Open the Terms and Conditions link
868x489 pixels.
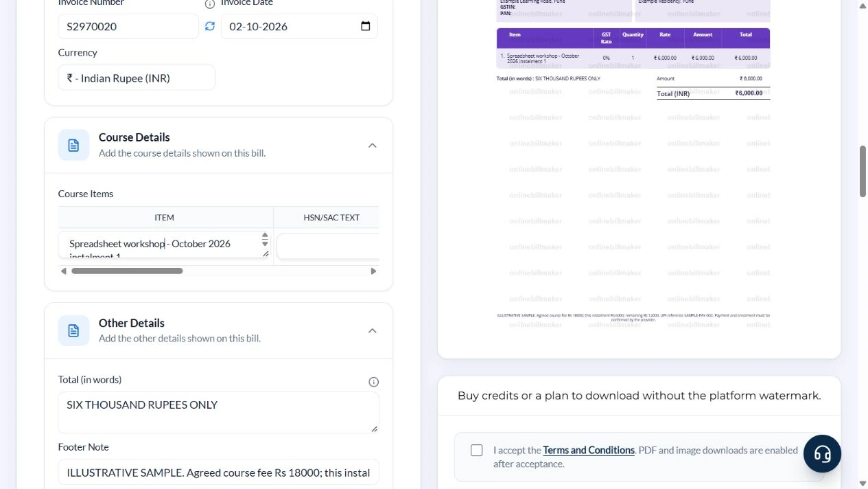(x=589, y=451)
